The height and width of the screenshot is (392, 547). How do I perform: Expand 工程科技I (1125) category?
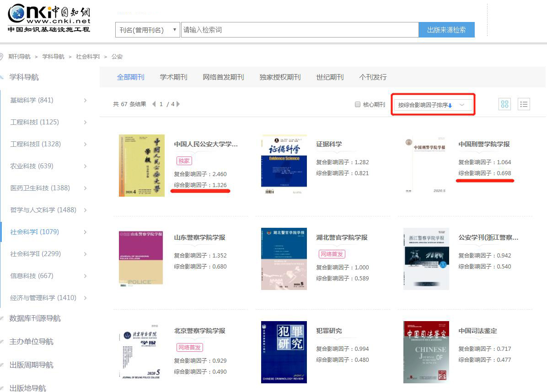pyautogui.click(x=85, y=123)
